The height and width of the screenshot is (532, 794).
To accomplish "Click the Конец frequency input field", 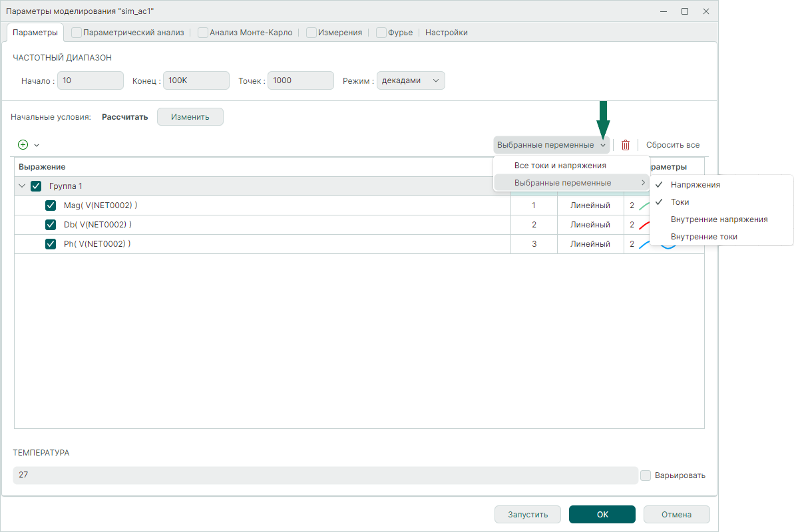I will click(x=196, y=80).
